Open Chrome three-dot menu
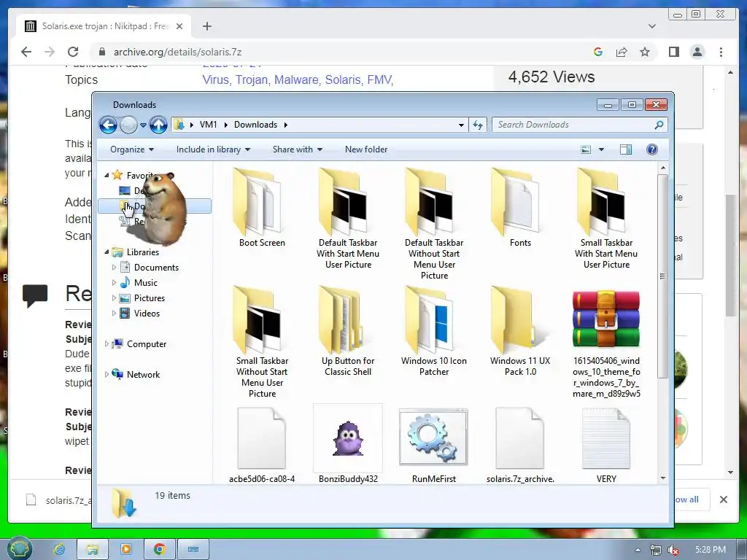The image size is (747, 560). (x=721, y=52)
